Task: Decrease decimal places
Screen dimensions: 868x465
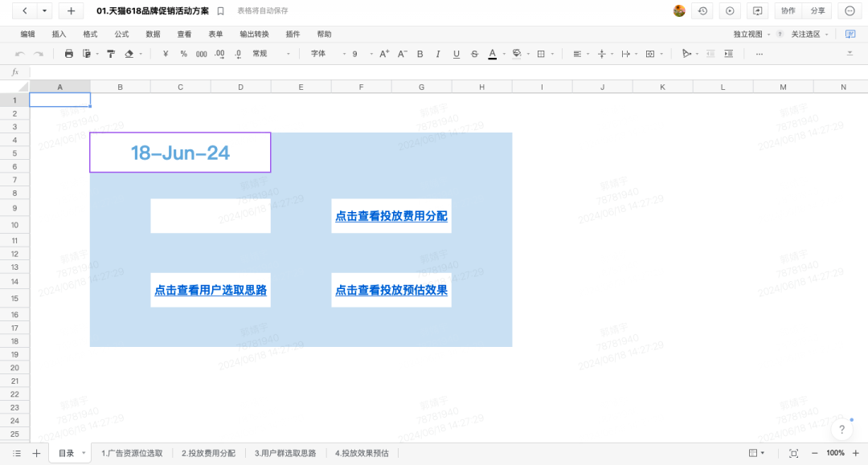Action: pyautogui.click(x=237, y=54)
